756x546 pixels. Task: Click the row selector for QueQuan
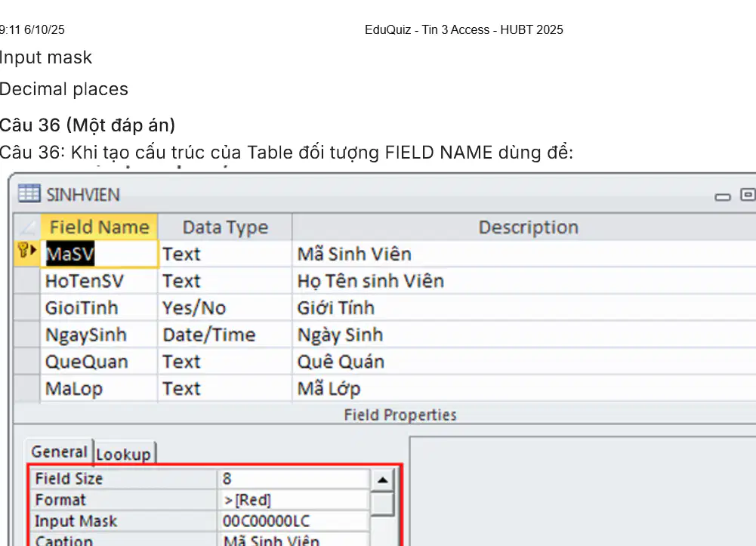(x=27, y=362)
